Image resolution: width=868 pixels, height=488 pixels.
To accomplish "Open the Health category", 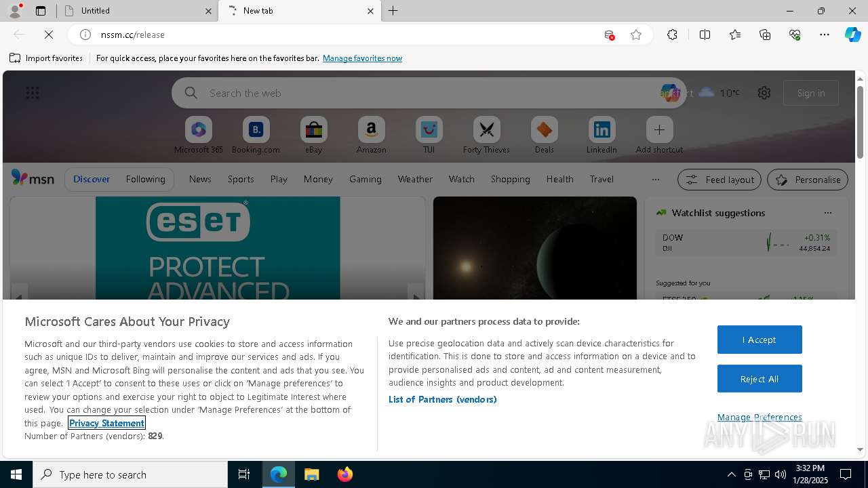I will pyautogui.click(x=560, y=179).
